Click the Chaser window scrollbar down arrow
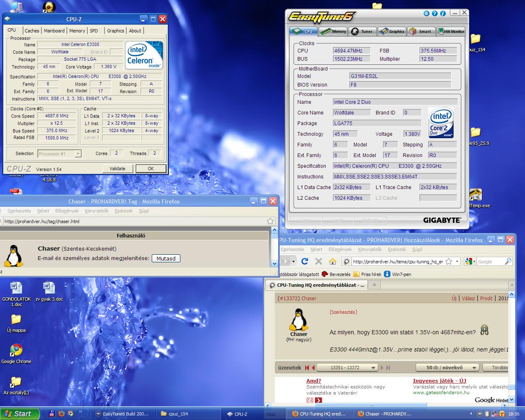Image resolution: width=525 pixels, height=420 pixels. [x=274, y=263]
